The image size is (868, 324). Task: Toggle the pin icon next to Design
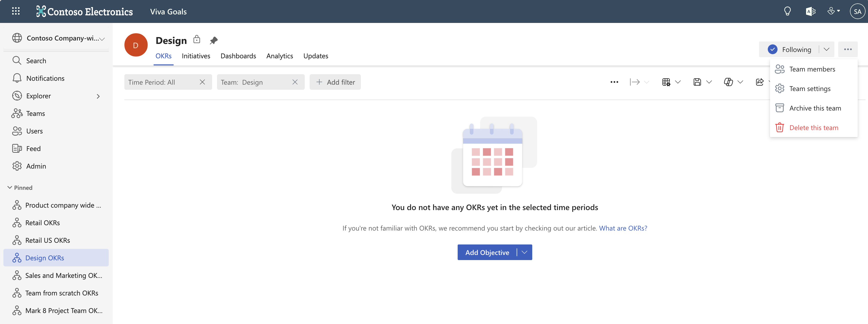[x=214, y=40]
